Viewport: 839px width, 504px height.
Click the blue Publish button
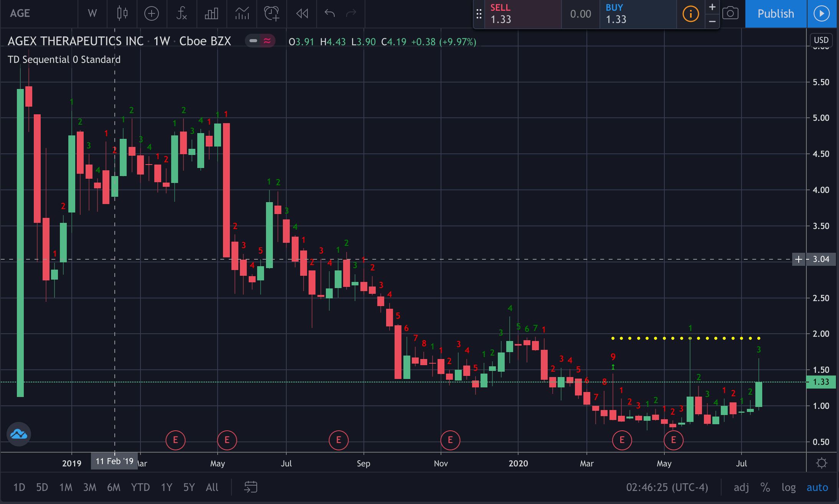[x=775, y=13]
